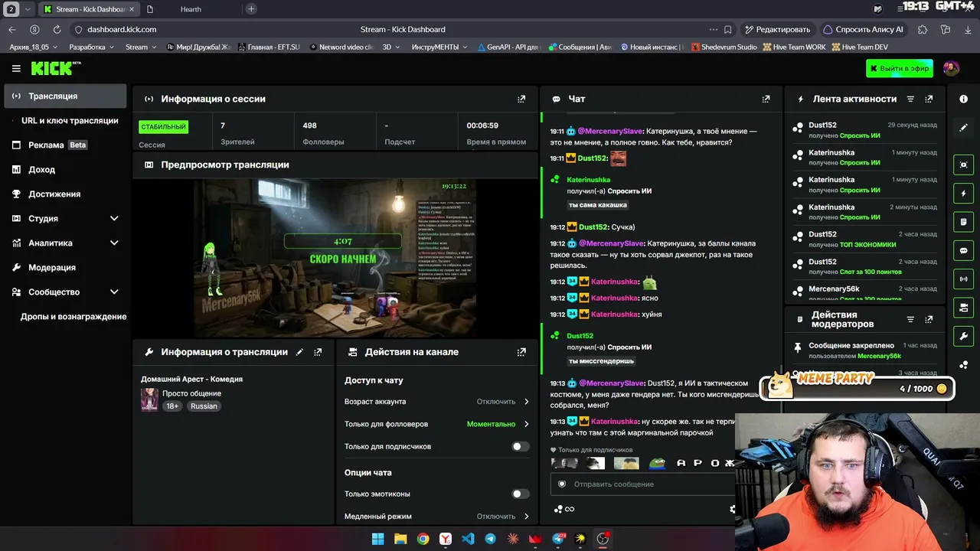Toggle the stream preview widget icon
Screen dimensions: 980x551
963,165
